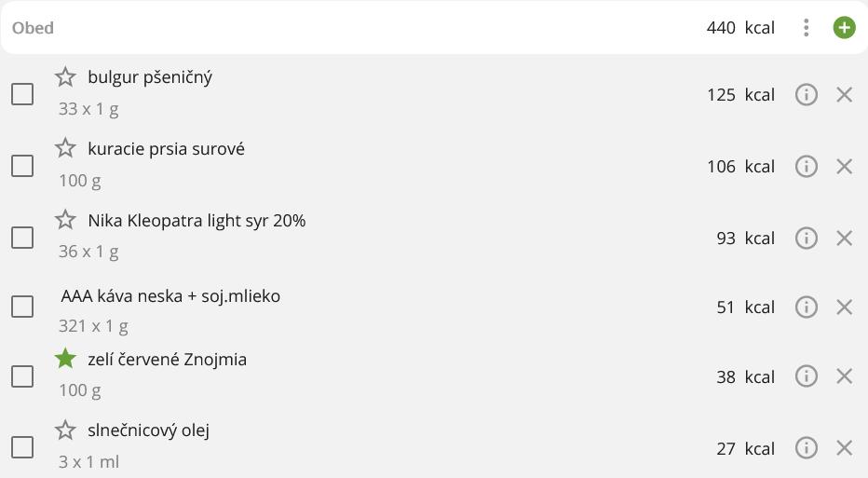Screen dimensions: 868x478
Task: Open info for Nika Kleopatra light syr
Action: point(807,238)
